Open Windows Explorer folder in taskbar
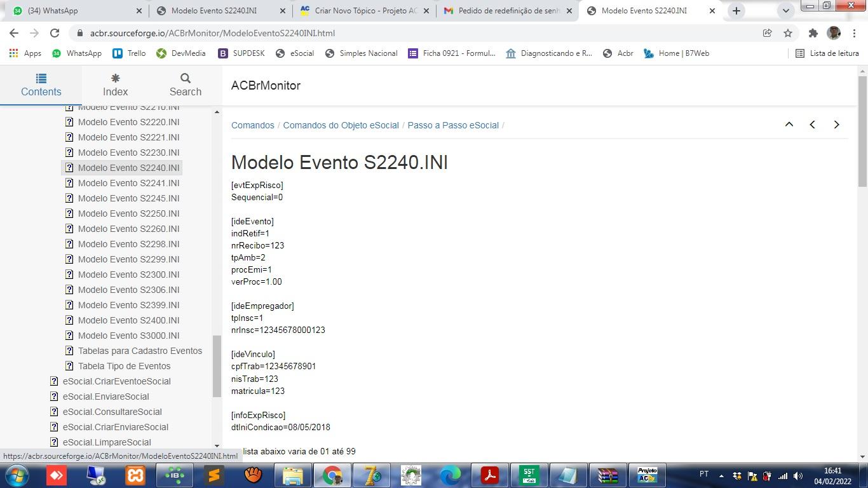 (x=292, y=475)
